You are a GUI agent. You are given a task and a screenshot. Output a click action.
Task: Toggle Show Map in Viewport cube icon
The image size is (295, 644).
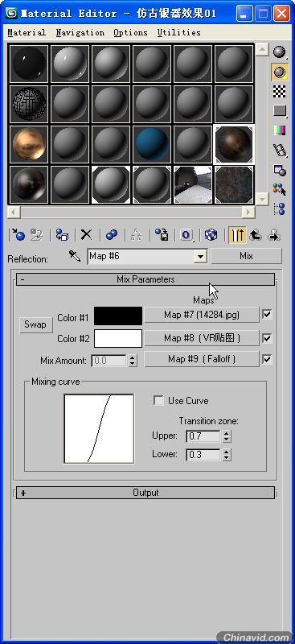pos(211,235)
